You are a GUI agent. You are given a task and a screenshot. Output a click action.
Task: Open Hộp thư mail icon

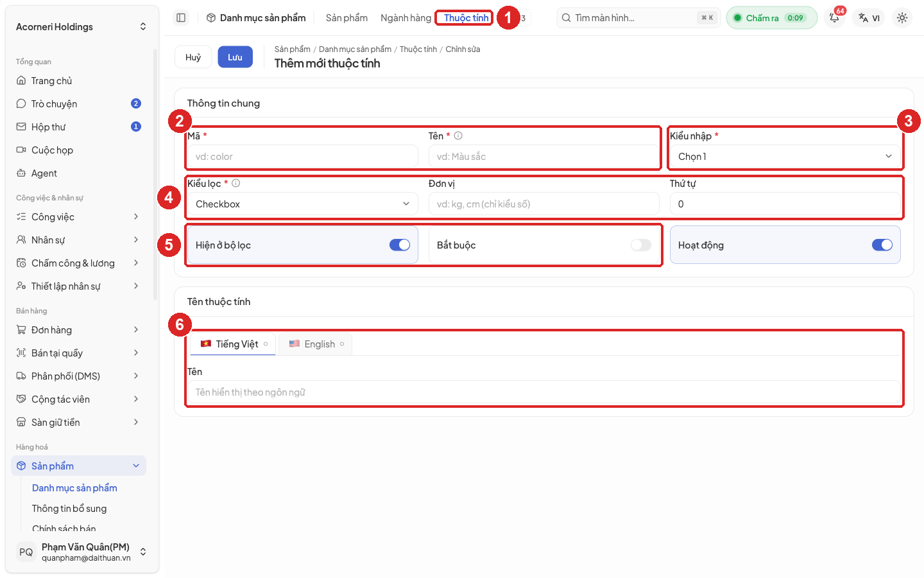tap(21, 127)
